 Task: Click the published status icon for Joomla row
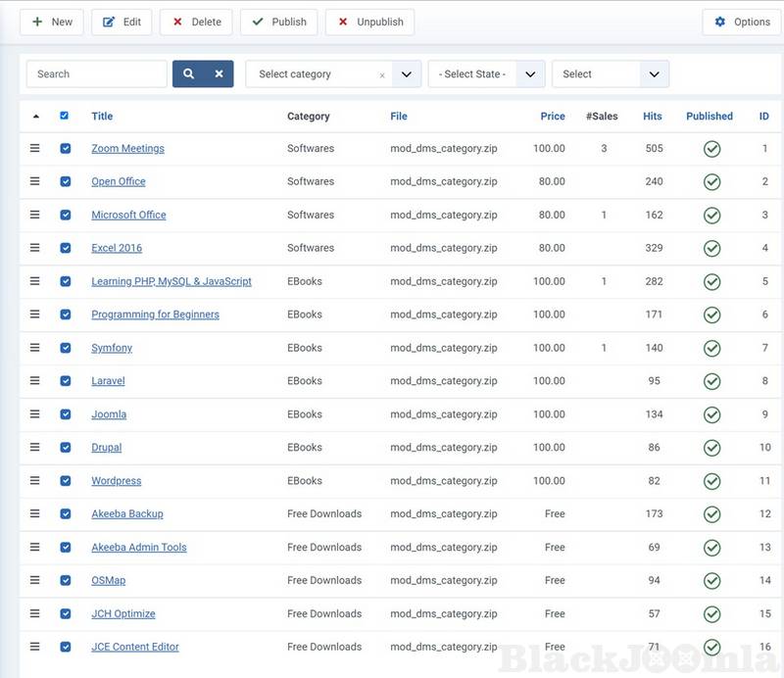711,414
